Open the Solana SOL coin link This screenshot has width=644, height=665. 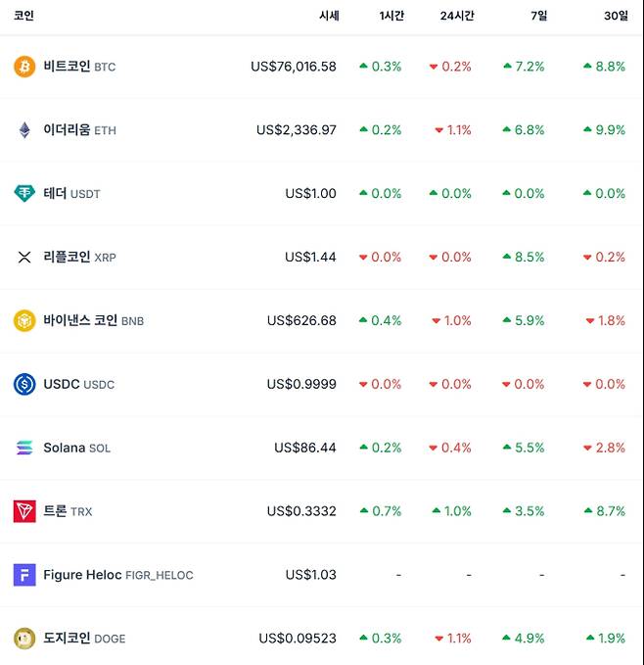[x=76, y=448]
